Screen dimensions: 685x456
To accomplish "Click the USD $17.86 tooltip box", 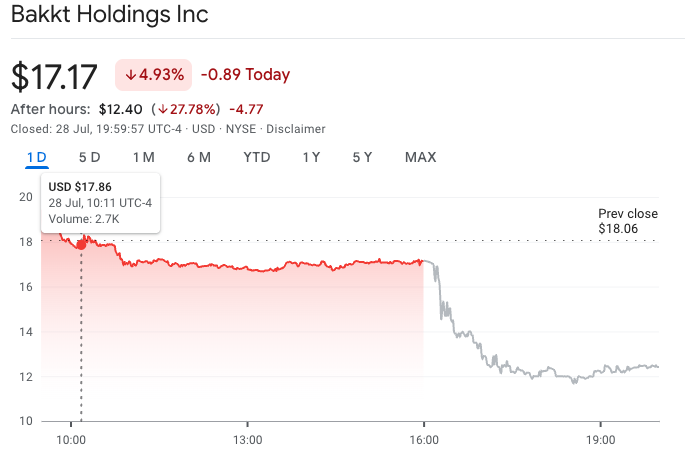I will pos(100,203).
